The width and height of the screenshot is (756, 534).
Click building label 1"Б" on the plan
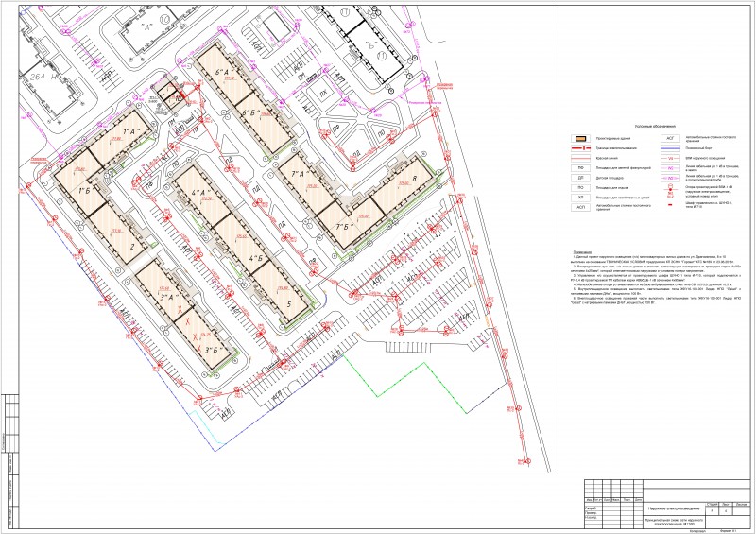(85, 190)
